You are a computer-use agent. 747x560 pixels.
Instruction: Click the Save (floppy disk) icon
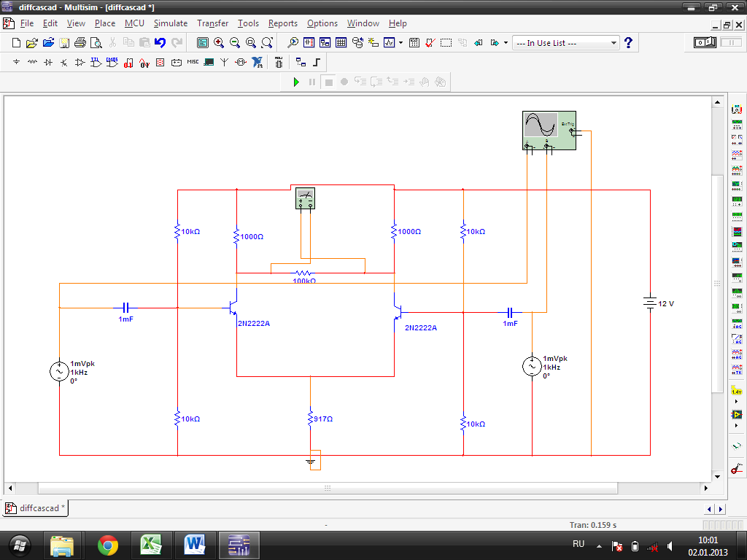tap(64, 43)
